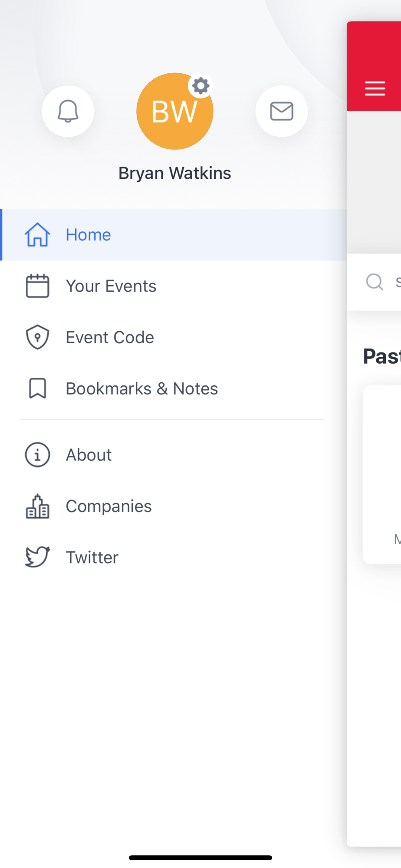Click the Companies buildings icon

pyautogui.click(x=37, y=506)
